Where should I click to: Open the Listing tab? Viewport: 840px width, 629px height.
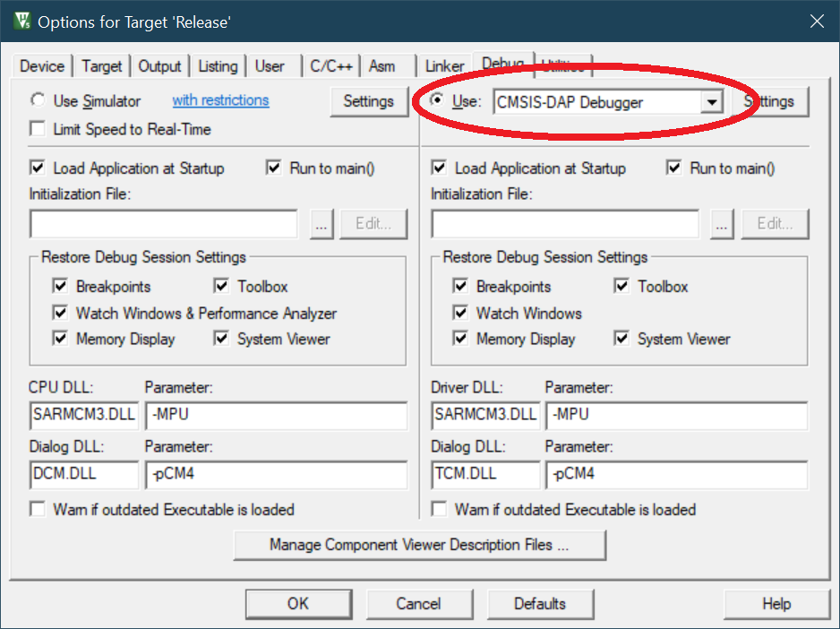[x=218, y=66]
